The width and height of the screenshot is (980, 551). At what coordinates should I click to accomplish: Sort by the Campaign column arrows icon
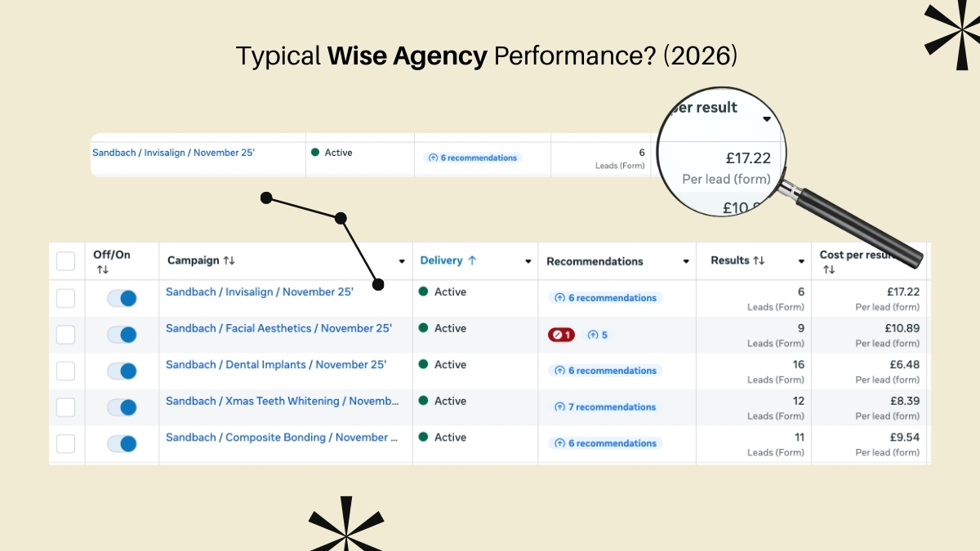point(229,260)
